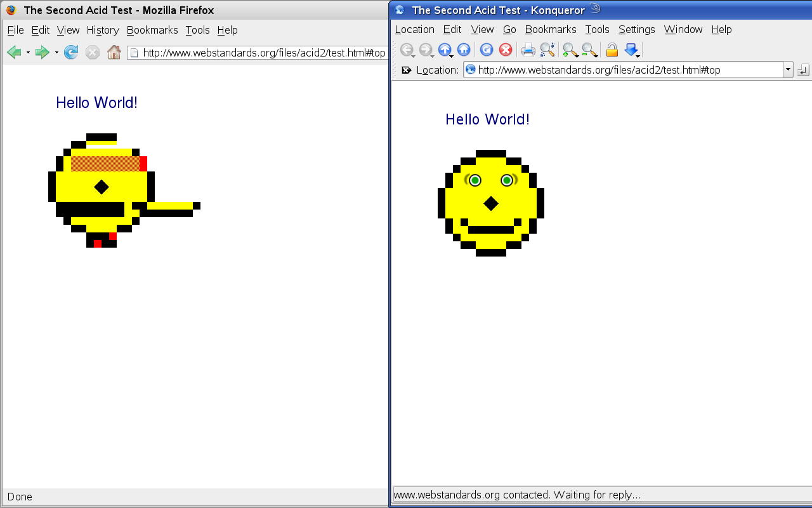Click 'Hello World!' text in Firefox
The width and height of the screenshot is (812, 508).
(96, 103)
